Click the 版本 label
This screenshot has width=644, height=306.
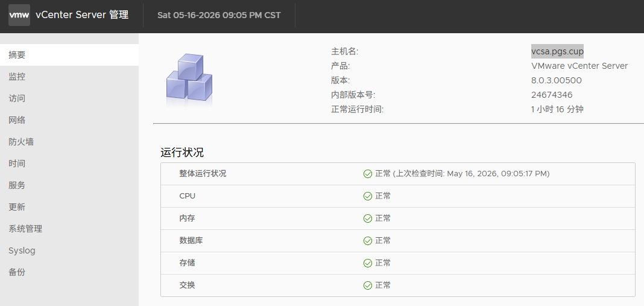coord(341,80)
